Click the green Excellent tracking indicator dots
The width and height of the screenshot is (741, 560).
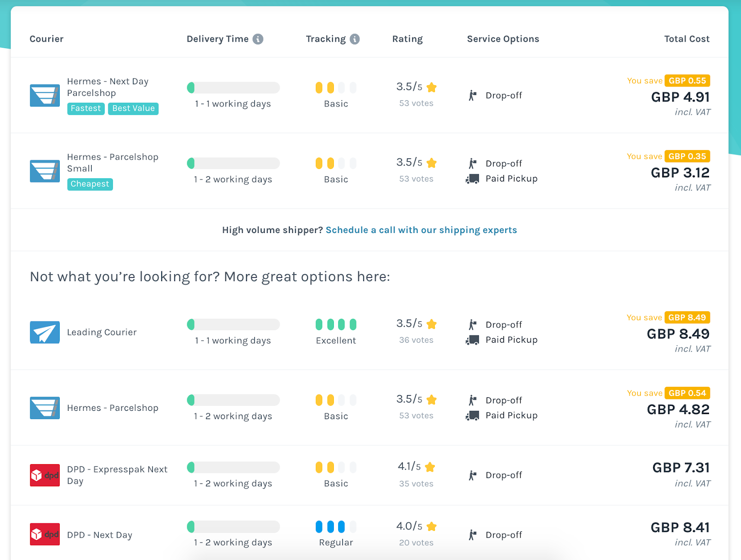[x=336, y=324]
